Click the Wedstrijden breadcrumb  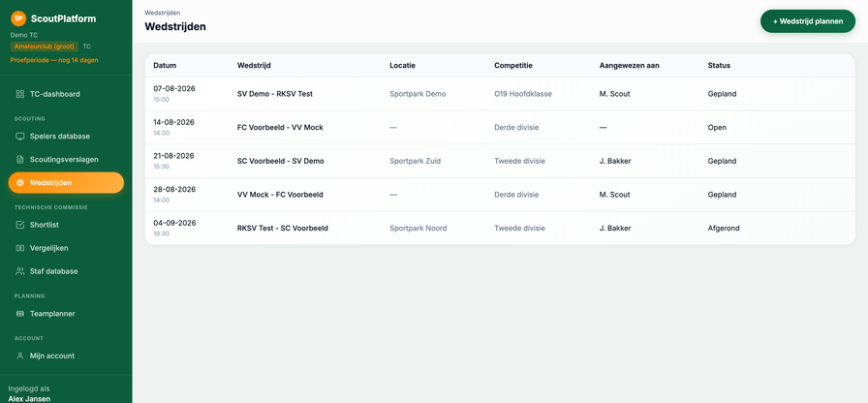point(162,13)
